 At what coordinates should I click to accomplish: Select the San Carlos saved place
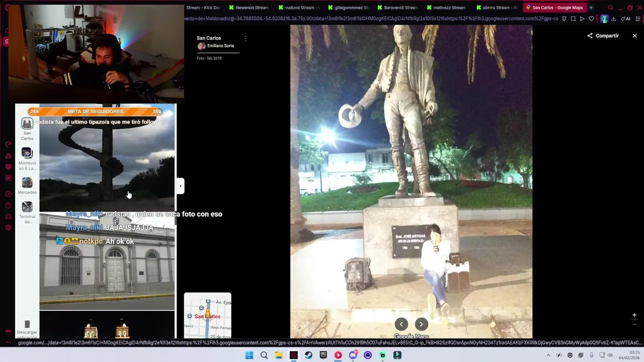[27, 129]
